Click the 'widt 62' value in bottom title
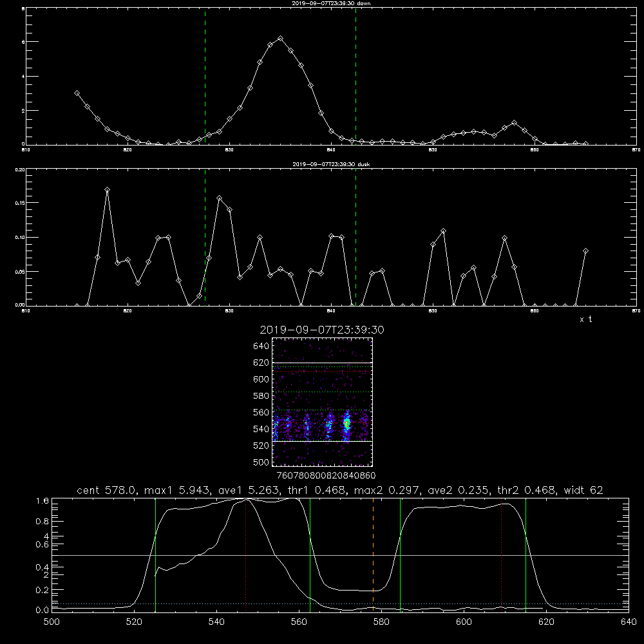 click(x=583, y=490)
